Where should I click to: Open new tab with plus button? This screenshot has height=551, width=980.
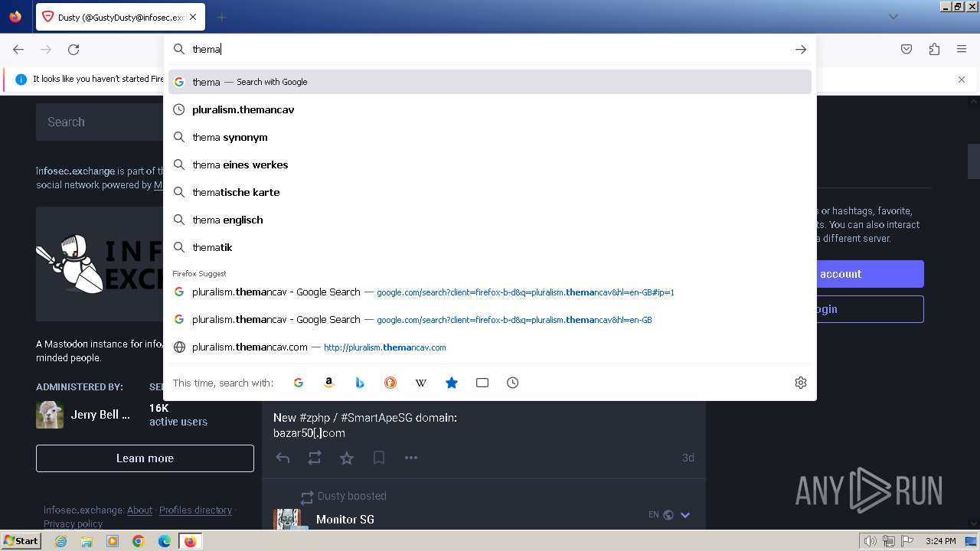tap(221, 17)
